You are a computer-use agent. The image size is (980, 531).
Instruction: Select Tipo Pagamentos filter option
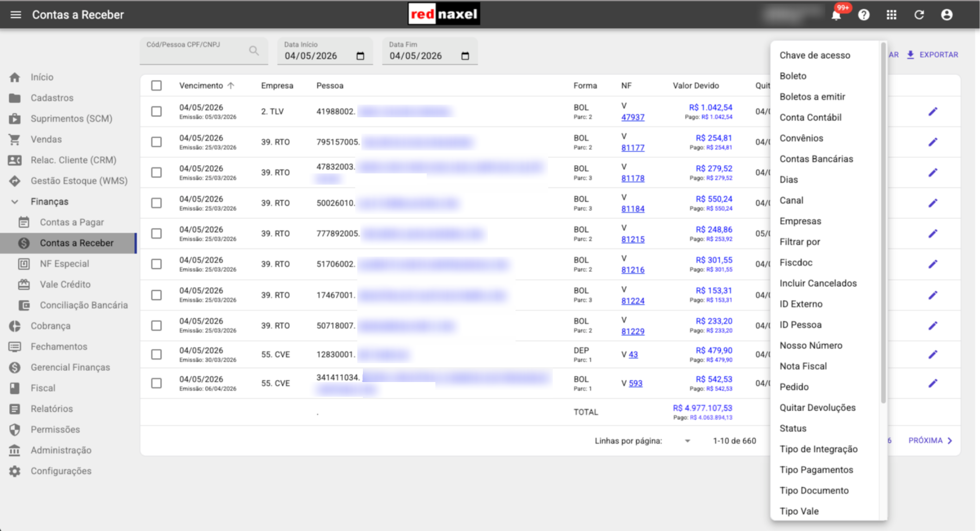click(816, 470)
